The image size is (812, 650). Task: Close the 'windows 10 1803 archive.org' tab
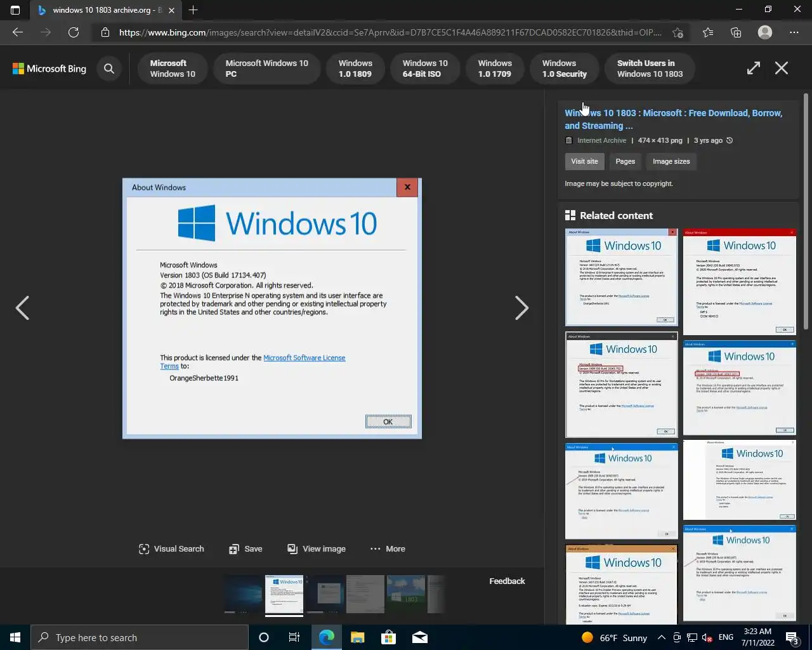171,10
